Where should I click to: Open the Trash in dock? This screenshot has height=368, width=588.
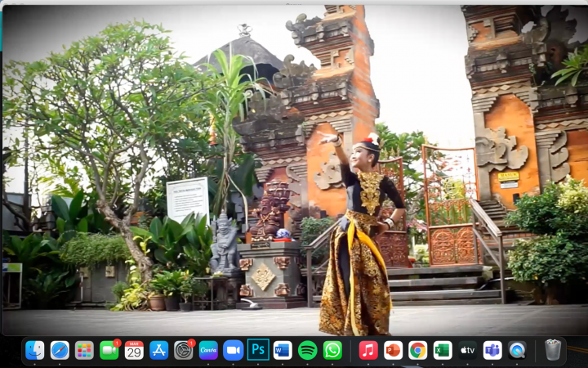(553, 350)
